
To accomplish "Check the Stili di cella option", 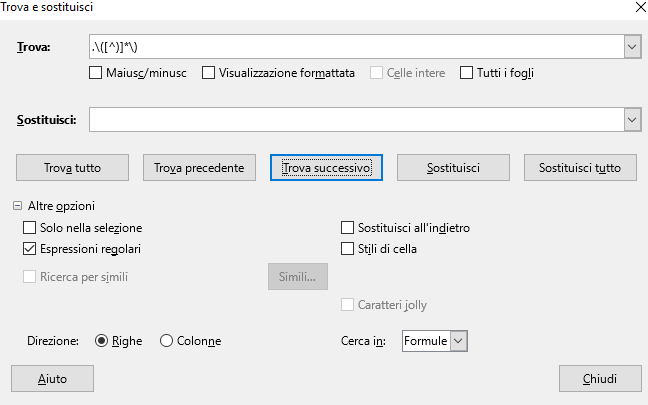I will tap(347, 249).
